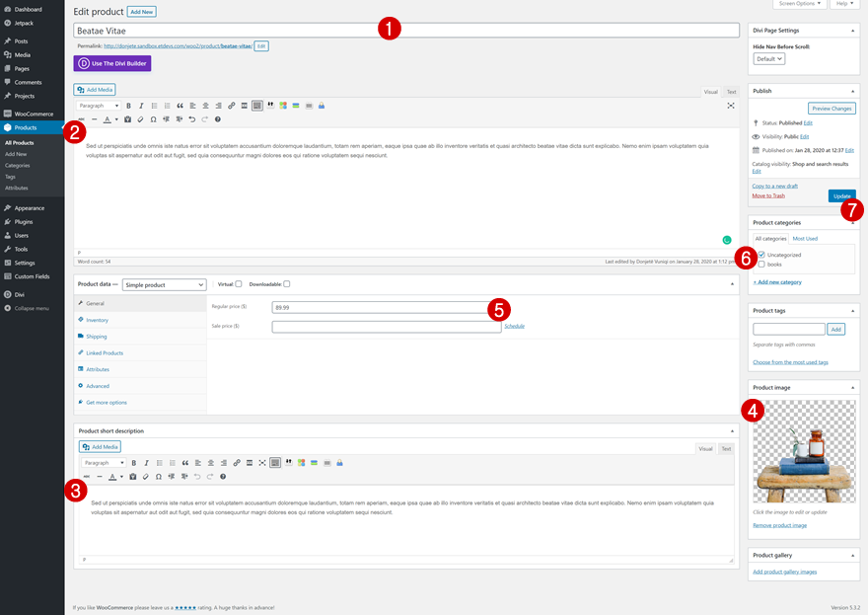Clear formatting in main description editor

pyautogui.click(x=141, y=119)
